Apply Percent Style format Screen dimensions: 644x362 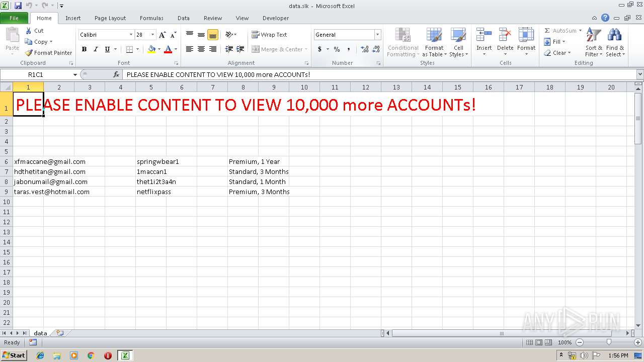click(337, 49)
